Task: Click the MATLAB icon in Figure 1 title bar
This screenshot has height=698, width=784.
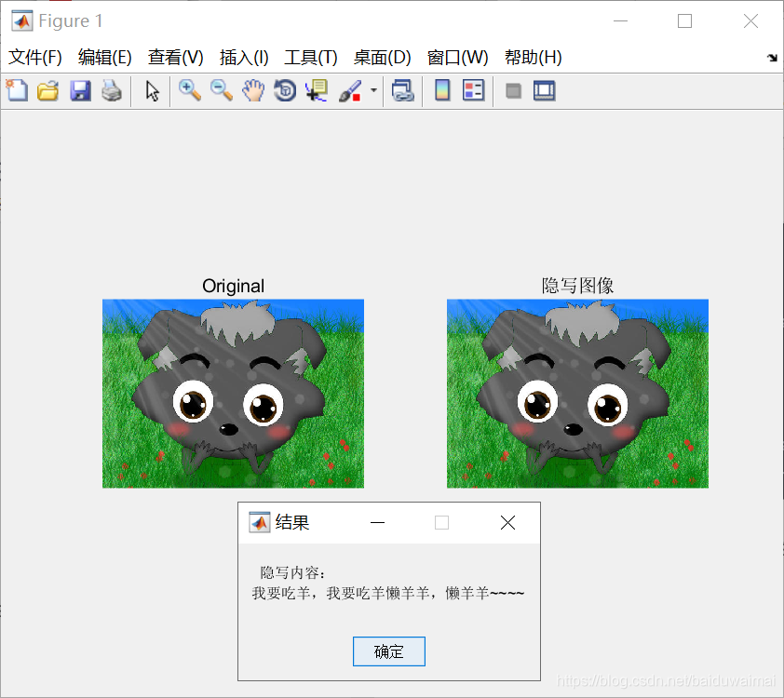Action: 22,21
